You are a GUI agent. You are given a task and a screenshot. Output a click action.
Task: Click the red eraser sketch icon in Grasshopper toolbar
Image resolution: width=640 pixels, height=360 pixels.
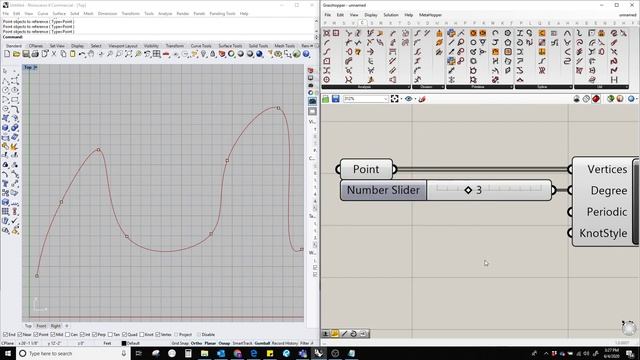click(x=422, y=99)
